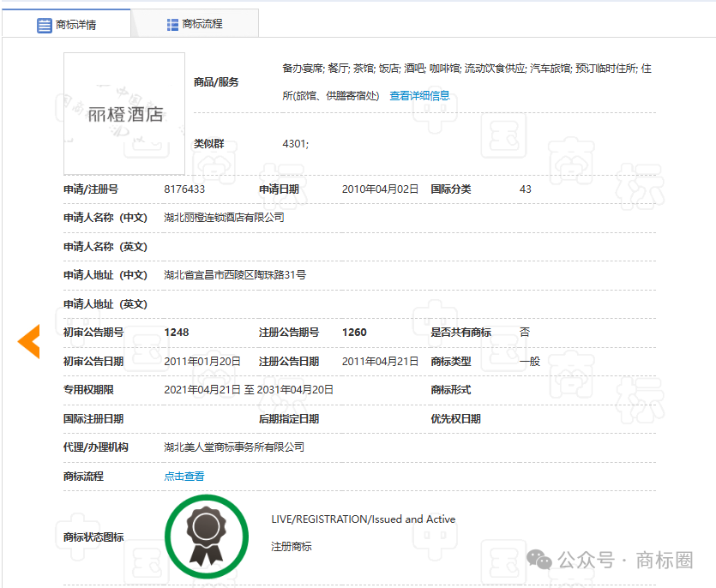
Task: Click the 丽橙酒店 trademark image
Action: coord(123,113)
